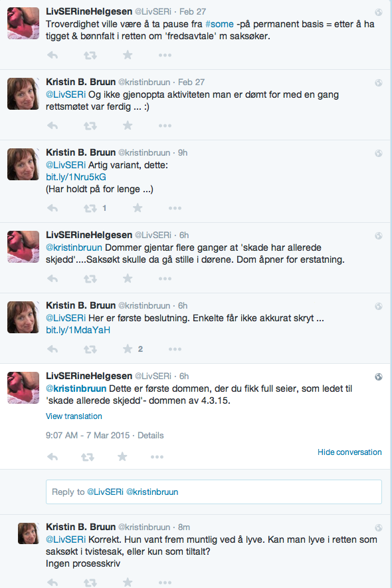The image size is (392, 588).
Task: Open more menu on expanded 7 Mar tweet
Action: [157, 457]
